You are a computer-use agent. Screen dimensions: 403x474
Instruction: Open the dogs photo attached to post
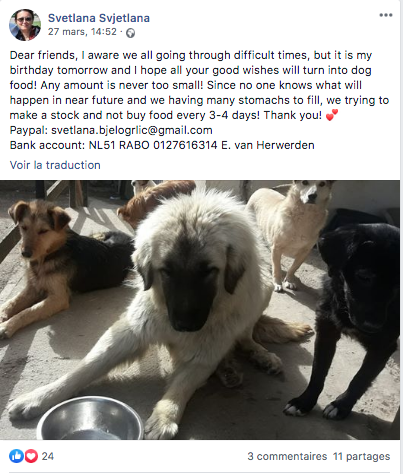200,310
